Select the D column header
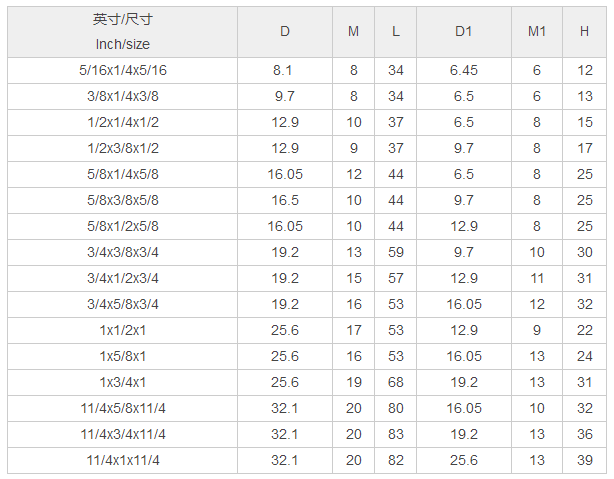This screenshot has height=479, width=614. pyautogui.click(x=285, y=32)
